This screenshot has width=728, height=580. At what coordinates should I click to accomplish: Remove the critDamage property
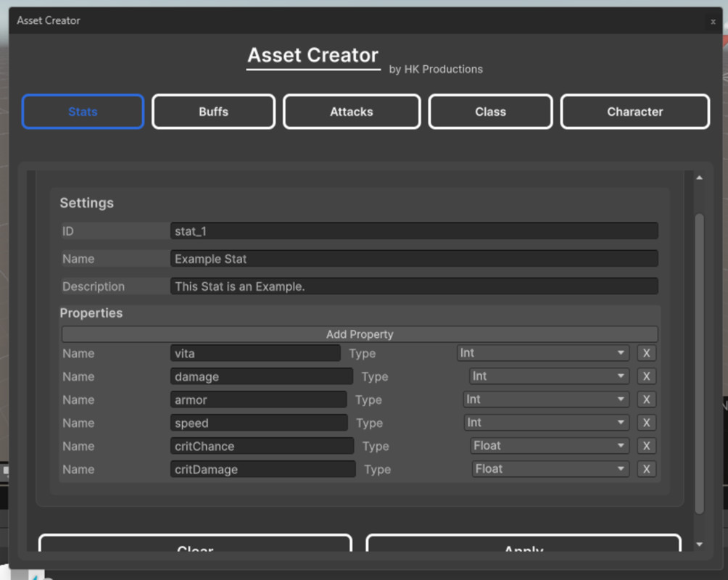646,469
